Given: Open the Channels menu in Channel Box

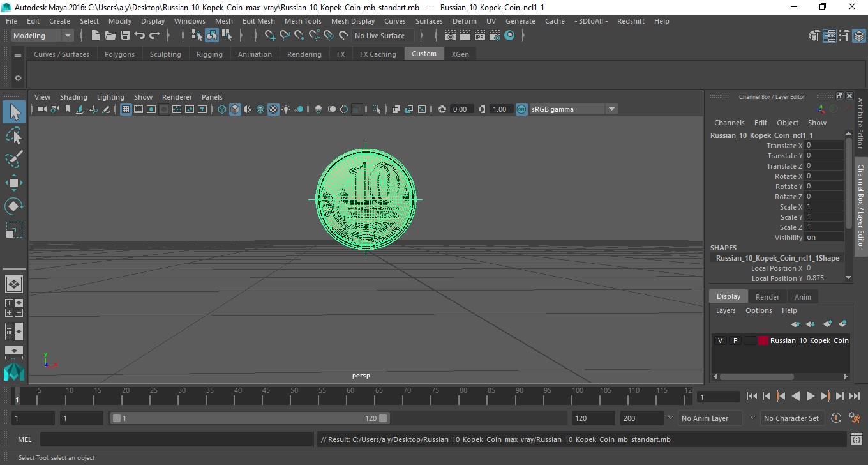Looking at the screenshot, I should (x=729, y=123).
